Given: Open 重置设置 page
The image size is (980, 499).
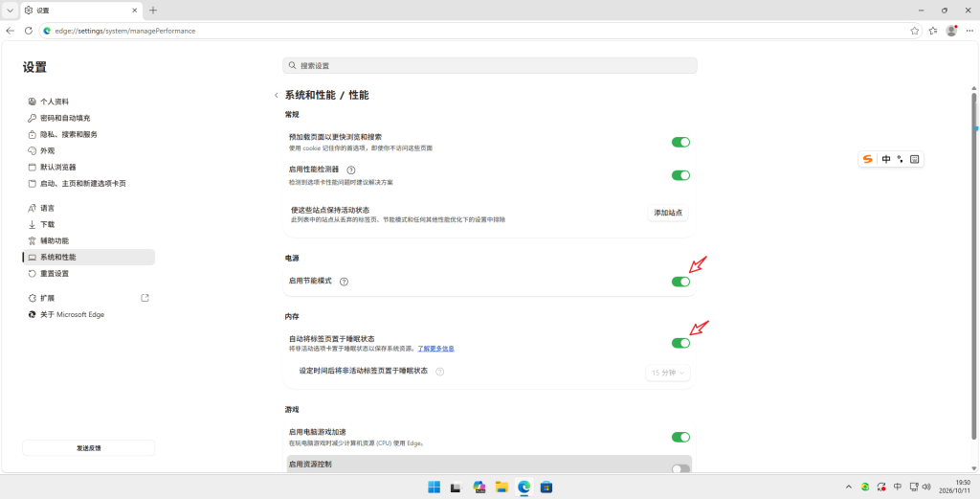Looking at the screenshot, I should click(x=88, y=273).
